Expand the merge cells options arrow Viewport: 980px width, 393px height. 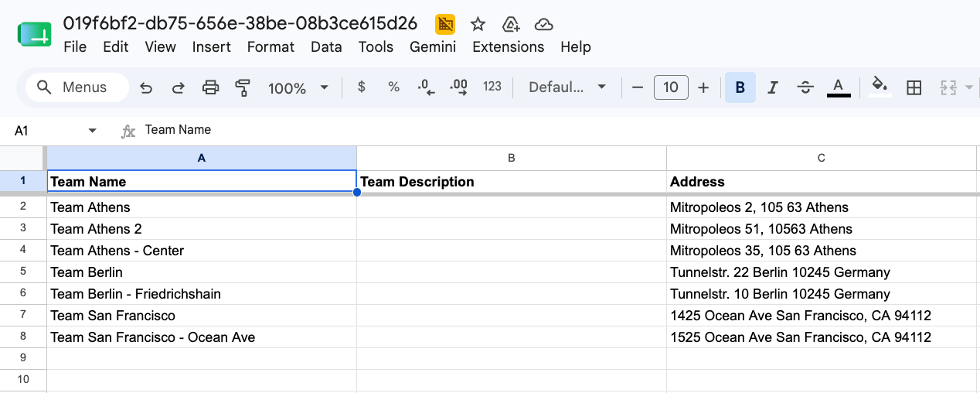(969, 87)
